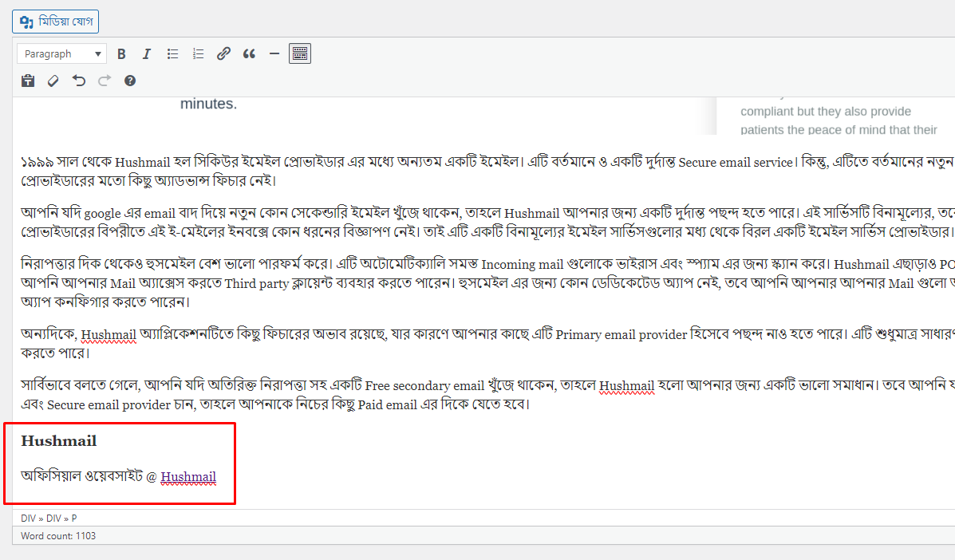The image size is (955, 560).
Task: Clear formatting with the eraser icon
Action: pyautogui.click(x=53, y=81)
